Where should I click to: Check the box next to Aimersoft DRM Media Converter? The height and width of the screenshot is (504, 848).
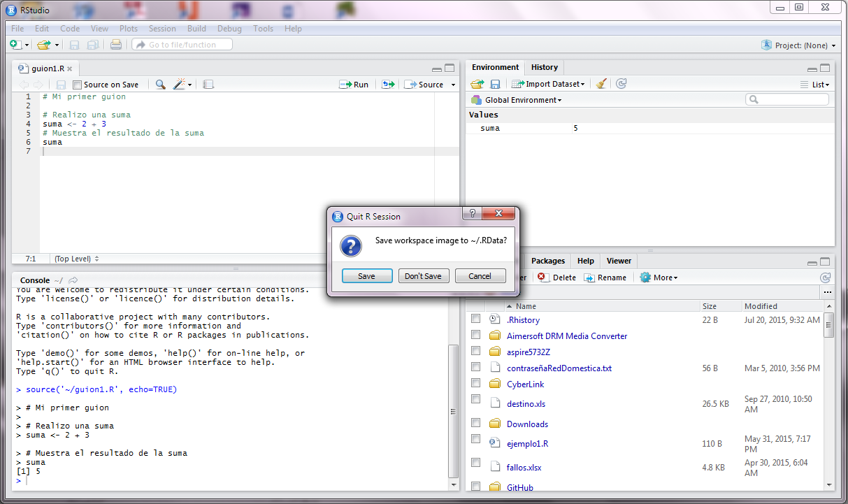475,335
